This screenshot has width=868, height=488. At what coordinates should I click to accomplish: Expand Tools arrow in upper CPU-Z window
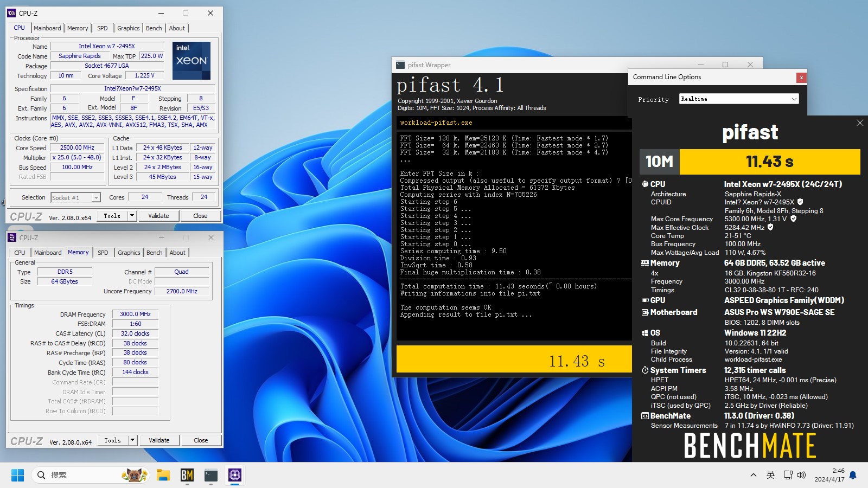click(x=132, y=216)
